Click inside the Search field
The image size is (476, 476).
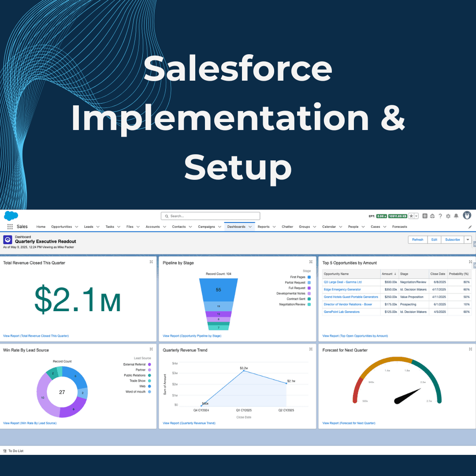pyautogui.click(x=210, y=216)
